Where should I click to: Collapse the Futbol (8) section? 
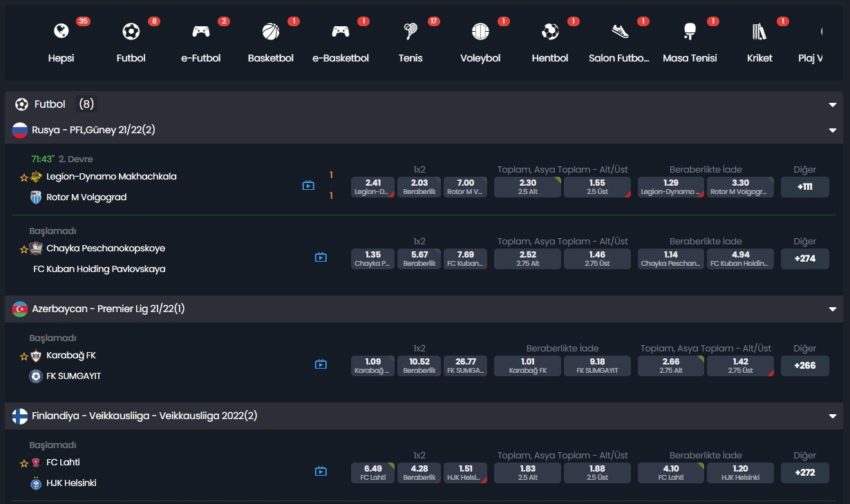click(x=832, y=104)
